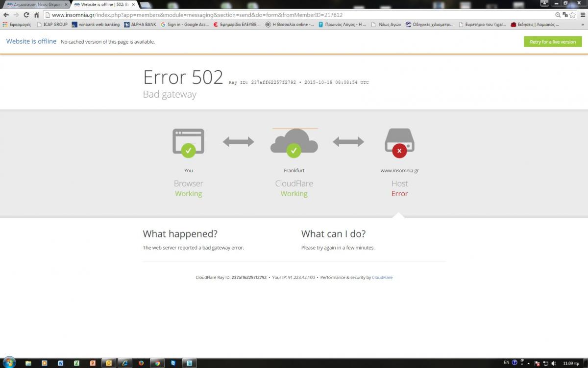The image size is (588, 368).
Task: Click the www.insomnia.gr host label
Action: (x=399, y=171)
